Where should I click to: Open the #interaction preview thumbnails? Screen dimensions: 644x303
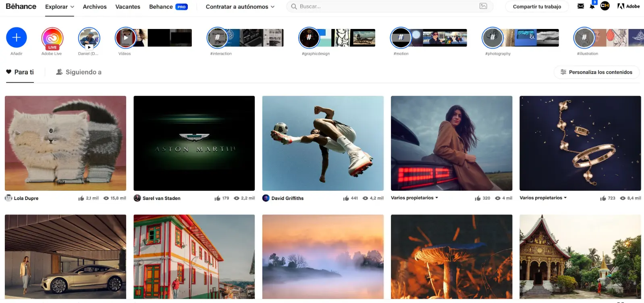point(256,38)
